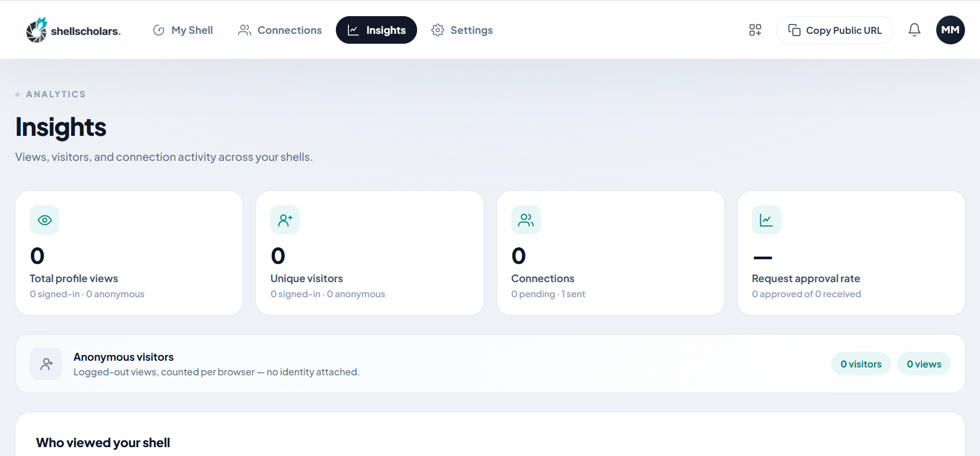Click the '0 signed-in · 0 anonymous' text under Total profile views
Viewport: 980px width, 456px height.
click(87, 294)
